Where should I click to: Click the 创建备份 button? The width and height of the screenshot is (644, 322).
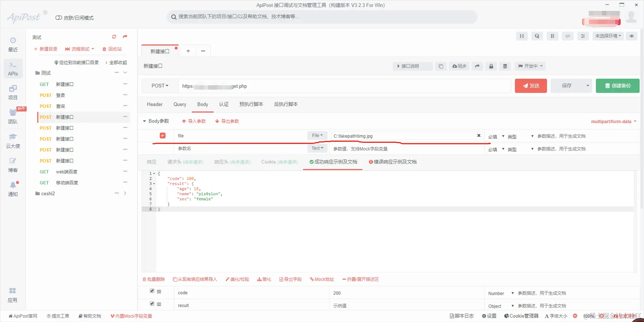(x=618, y=86)
